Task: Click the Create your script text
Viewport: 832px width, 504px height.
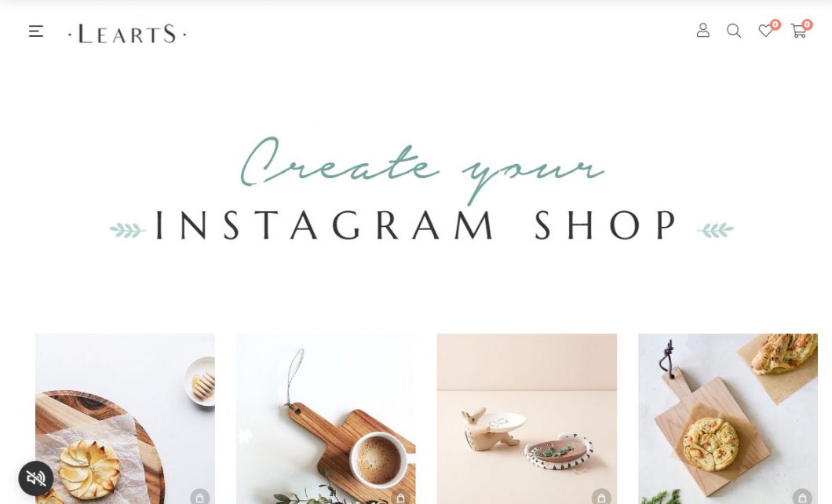Action: click(x=421, y=170)
